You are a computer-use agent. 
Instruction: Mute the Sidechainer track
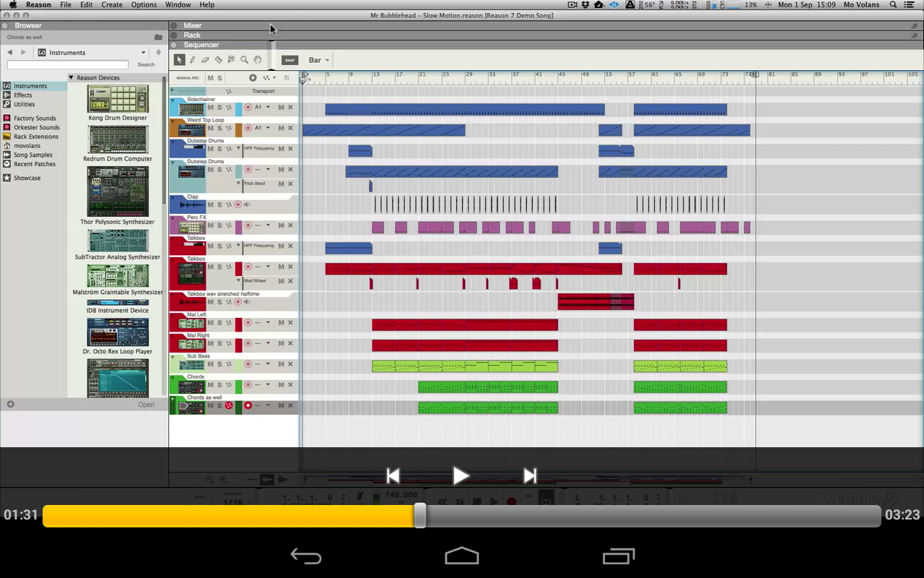(211, 108)
